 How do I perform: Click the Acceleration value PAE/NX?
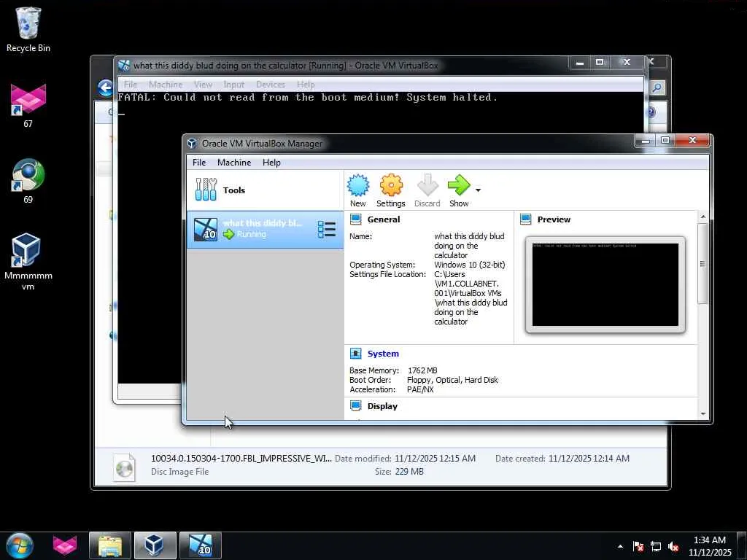tap(420, 389)
